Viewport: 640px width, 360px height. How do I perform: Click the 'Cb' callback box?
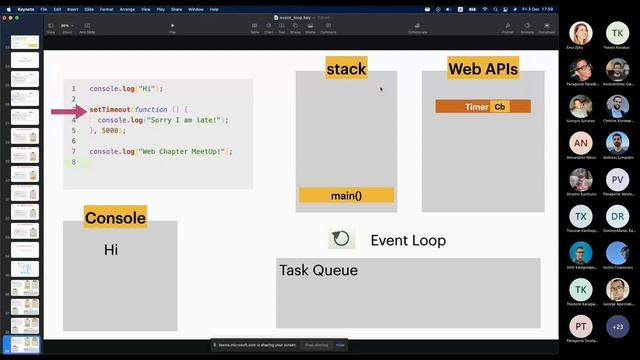(x=500, y=107)
